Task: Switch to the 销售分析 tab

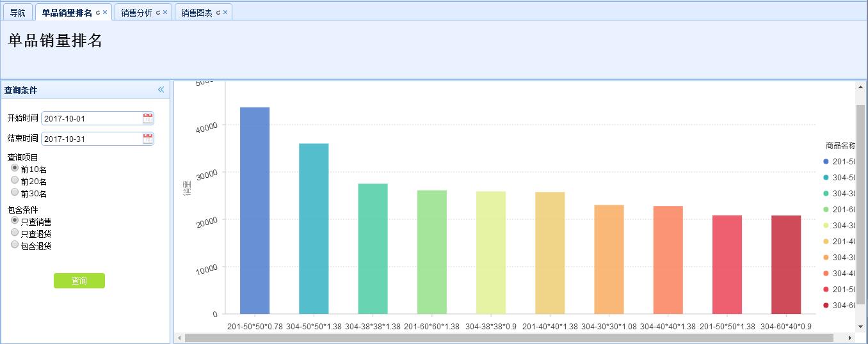Action: 137,13
